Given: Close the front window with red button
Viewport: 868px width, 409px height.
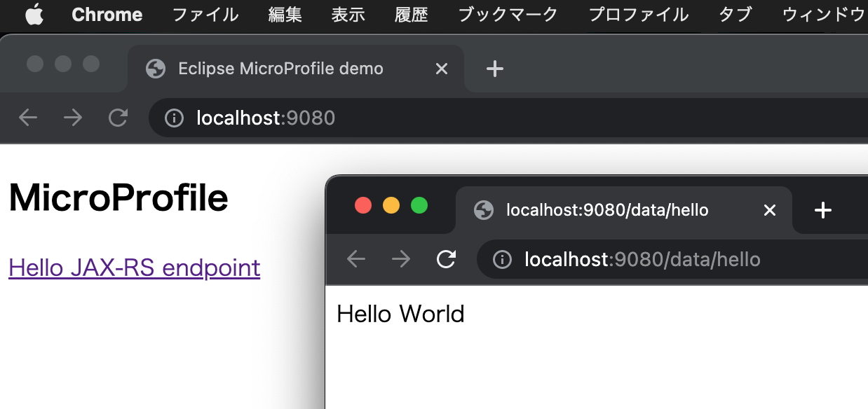Looking at the screenshot, I should click(363, 205).
